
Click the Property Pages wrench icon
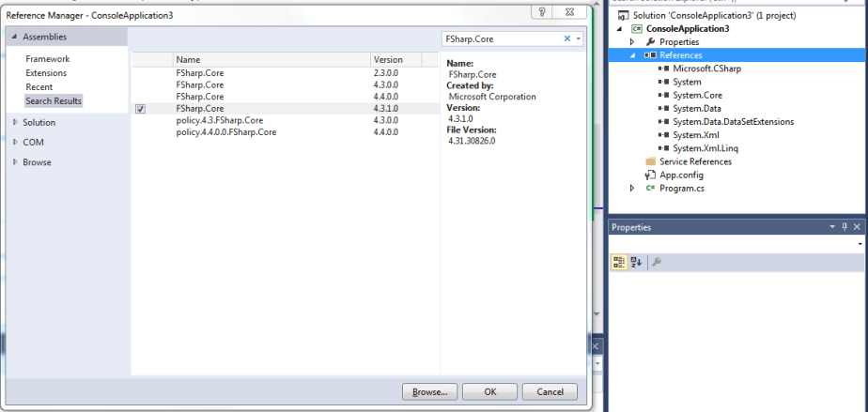pos(657,263)
